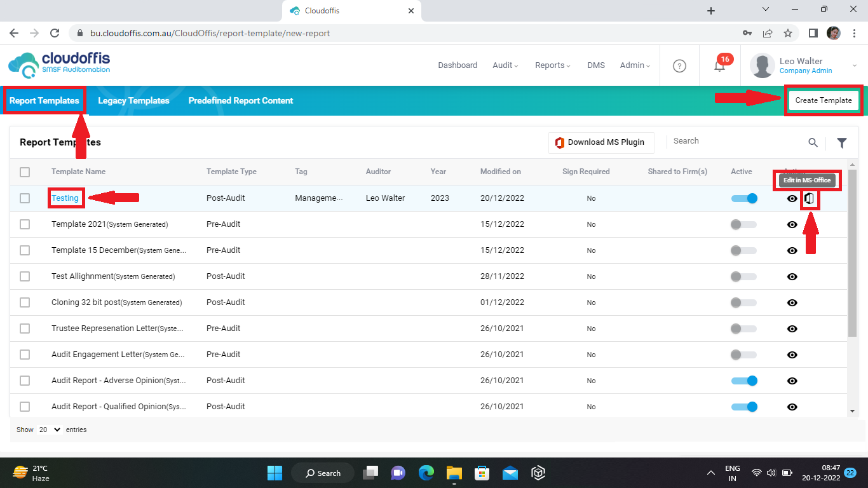Toggle Active switch for Testing template
868x488 pixels.
click(744, 198)
